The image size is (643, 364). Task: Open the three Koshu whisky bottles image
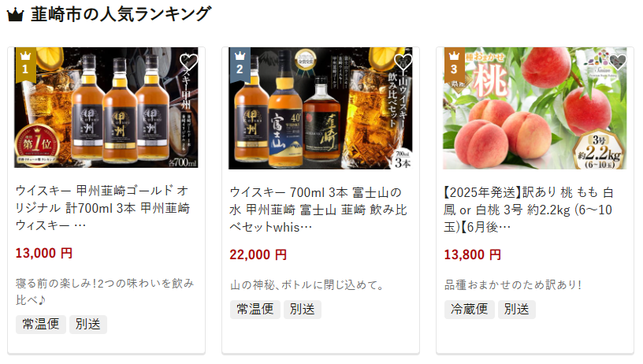[x=106, y=107]
